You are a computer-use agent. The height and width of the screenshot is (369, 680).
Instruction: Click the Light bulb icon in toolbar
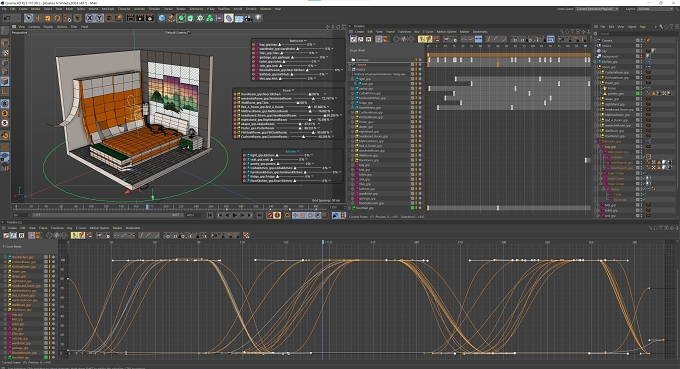point(258,18)
